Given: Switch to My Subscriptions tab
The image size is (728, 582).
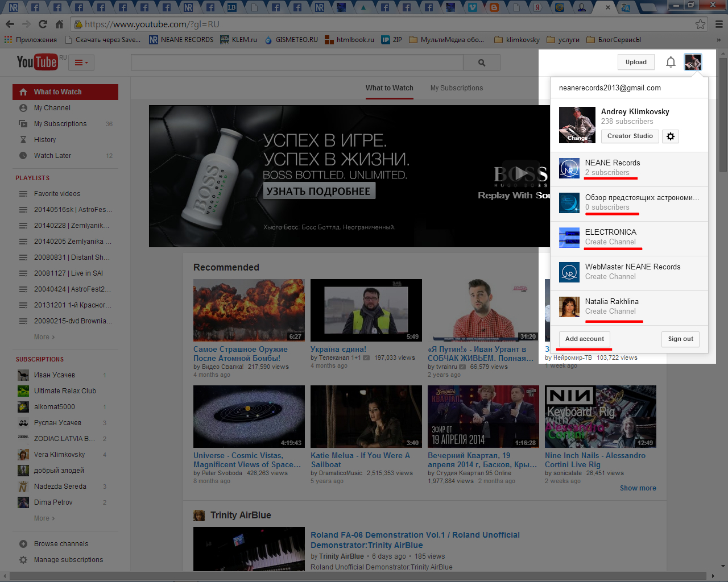Looking at the screenshot, I should pos(457,88).
